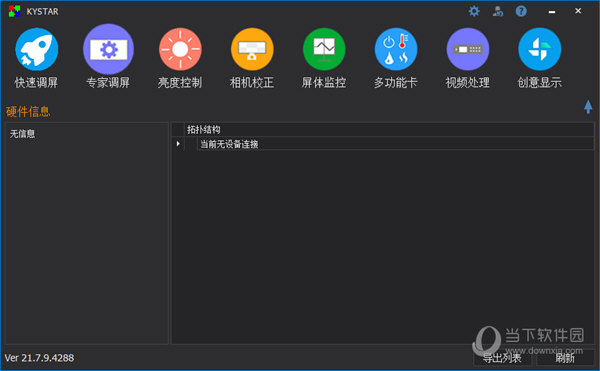This screenshot has width=600, height=371.
Task: Click the Ver 21.7.9.4288 version text
Action: [x=39, y=358]
